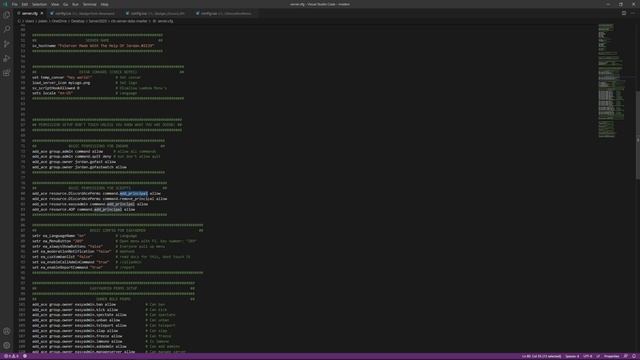Click the command.remove_principal allow line
640x360 pixels.
click(100, 199)
